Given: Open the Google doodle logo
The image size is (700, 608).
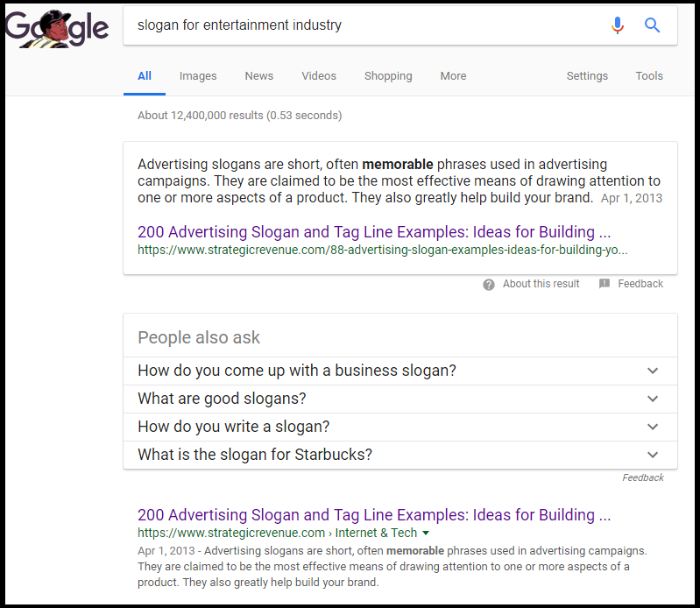Looking at the screenshot, I should (57, 29).
